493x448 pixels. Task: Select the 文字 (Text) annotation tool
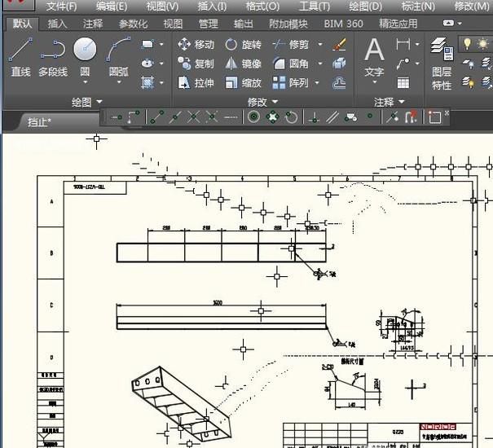tap(374, 58)
